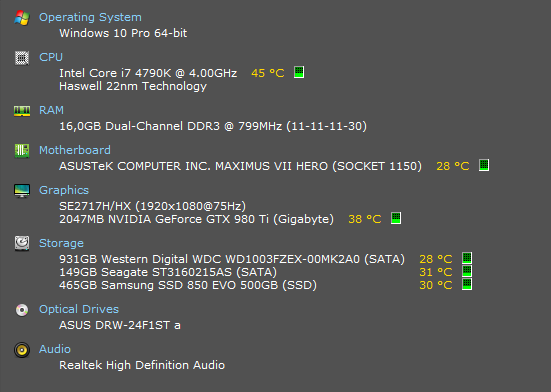Click the Motherboard circuit icon
551x392 pixels.
tap(22, 151)
